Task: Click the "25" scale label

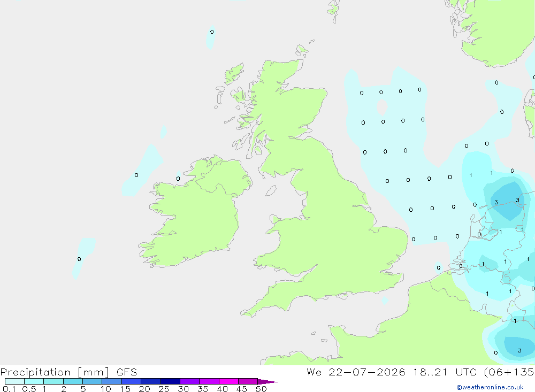Action: click(164, 389)
